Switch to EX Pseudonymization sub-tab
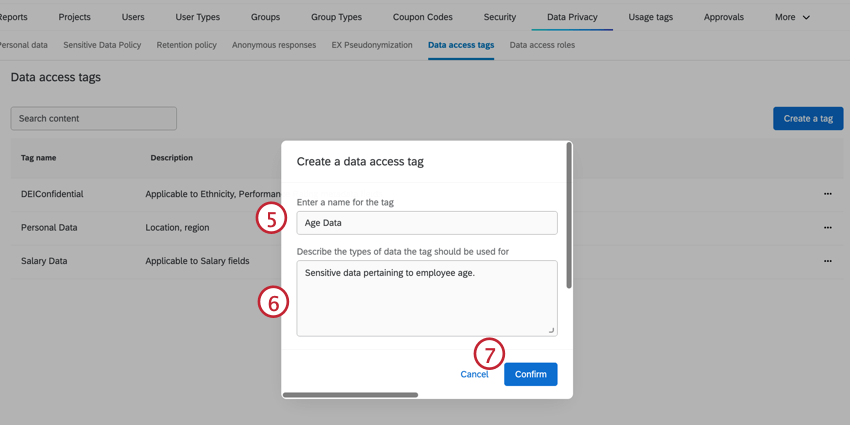The height and width of the screenshot is (425, 850). 372,45
